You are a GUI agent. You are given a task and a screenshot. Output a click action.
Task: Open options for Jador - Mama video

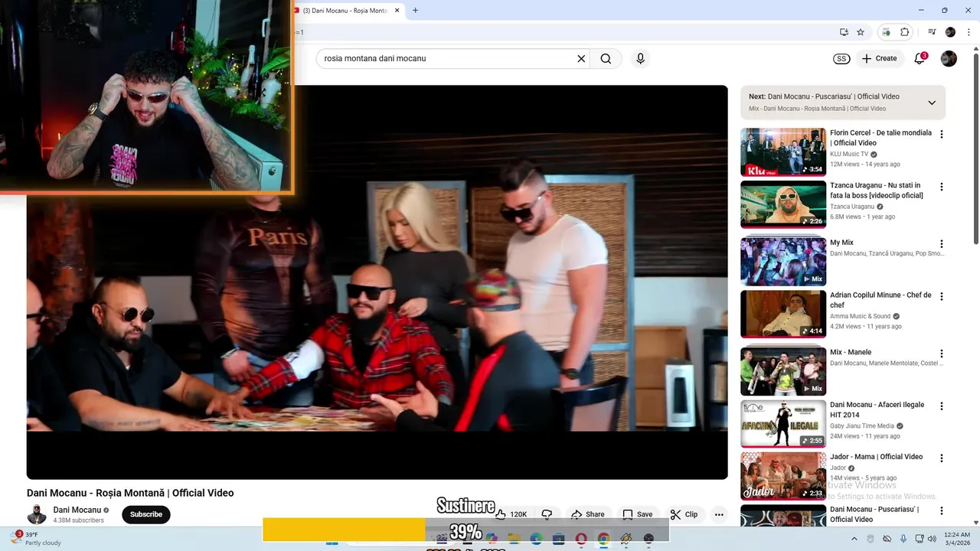coord(942,458)
